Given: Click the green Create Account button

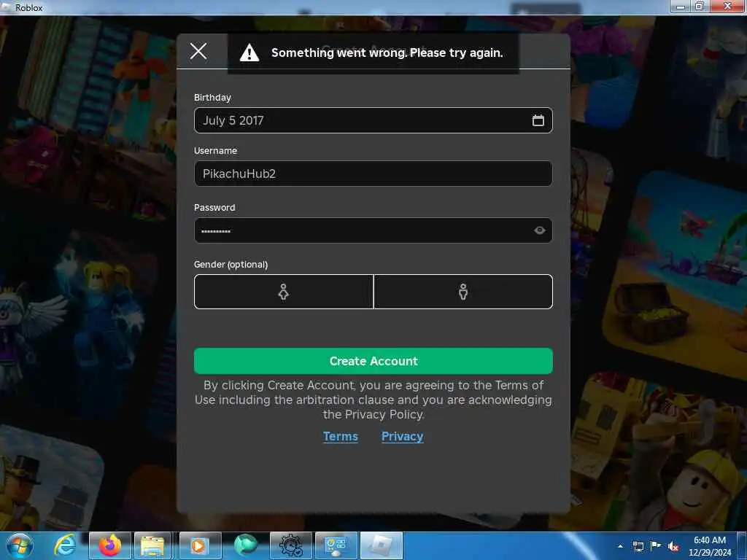Looking at the screenshot, I should (373, 361).
